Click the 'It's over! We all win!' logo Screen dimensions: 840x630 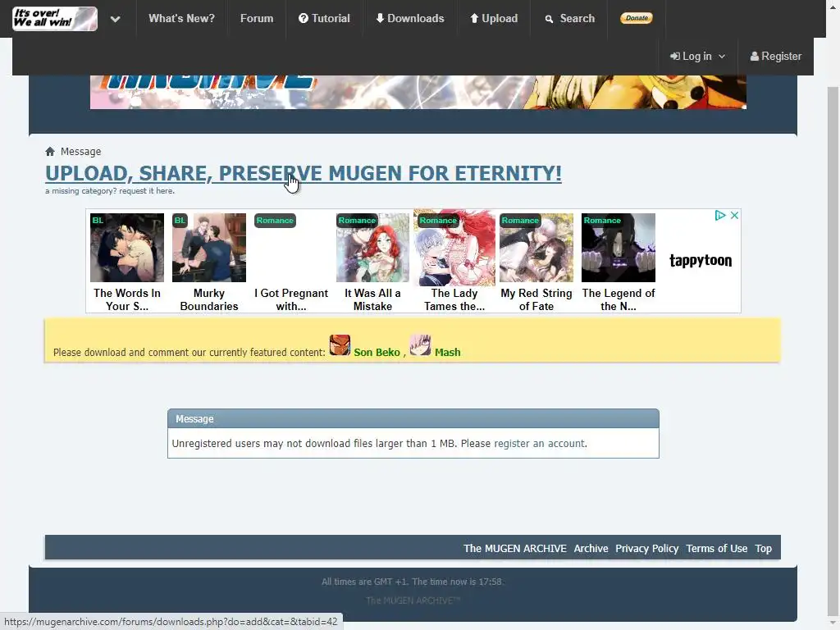point(55,19)
